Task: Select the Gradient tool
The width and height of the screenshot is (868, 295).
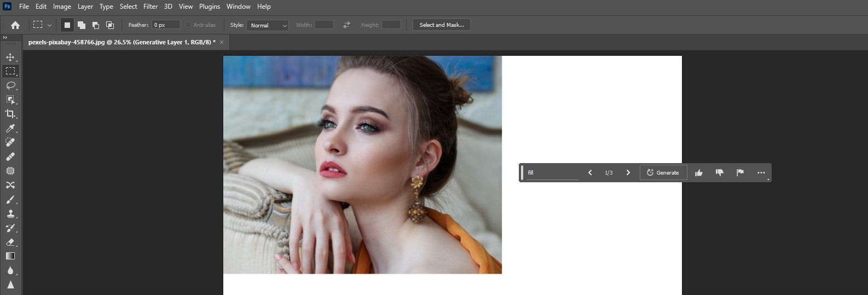Action: pos(10,256)
